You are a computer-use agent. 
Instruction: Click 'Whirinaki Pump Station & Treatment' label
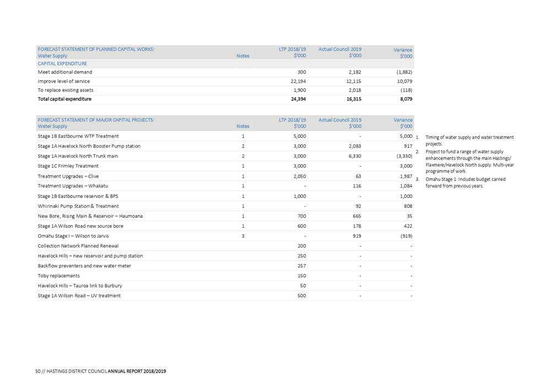pos(78,206)
